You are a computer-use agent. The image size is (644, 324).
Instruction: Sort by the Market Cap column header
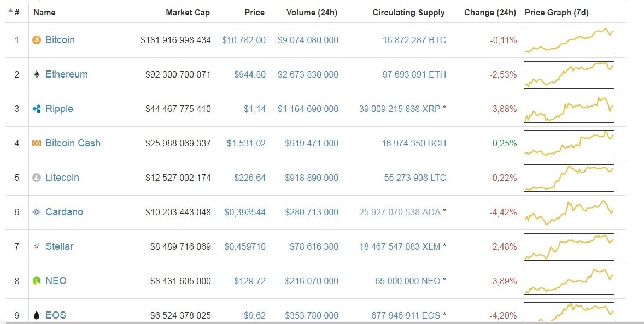click(x=188, y=12)
